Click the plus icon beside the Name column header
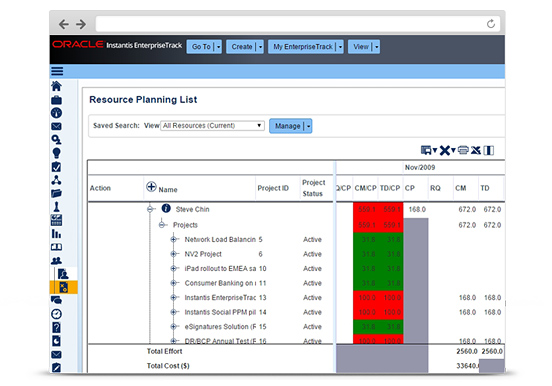This screenshot has height=386, width=552. [x=151, y=187]
